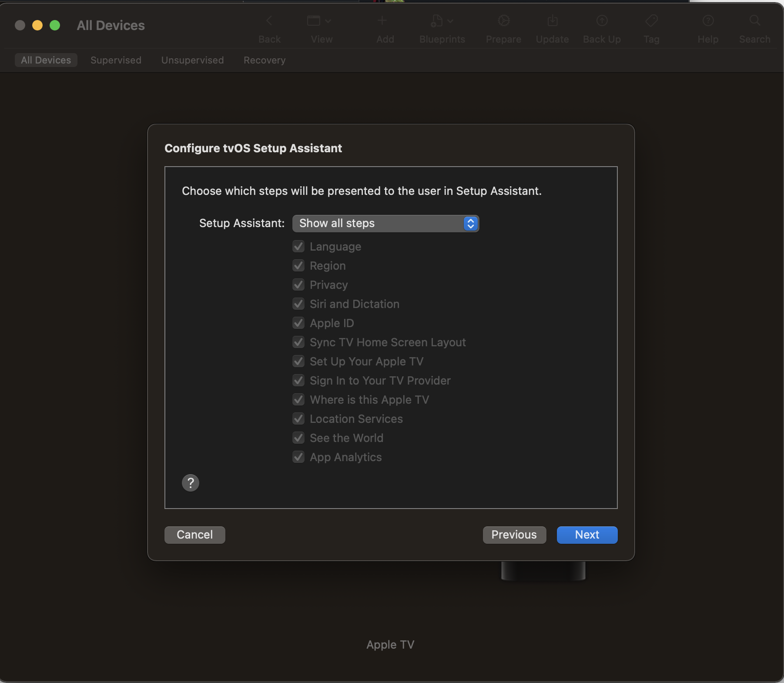Toggle the Apple ID checkbox

298,323
